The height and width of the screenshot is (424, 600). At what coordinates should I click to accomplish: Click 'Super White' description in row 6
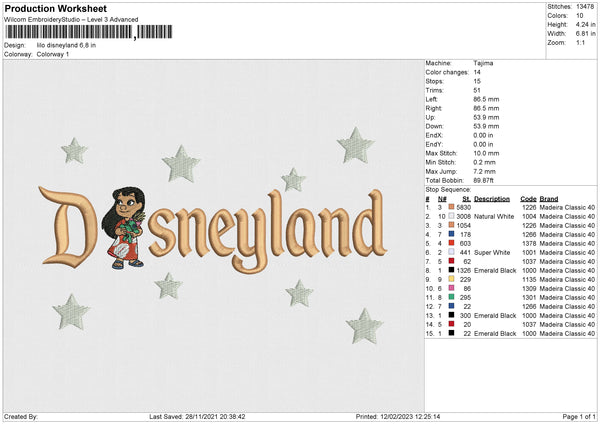pyautogui.click(x=492, y=253)
